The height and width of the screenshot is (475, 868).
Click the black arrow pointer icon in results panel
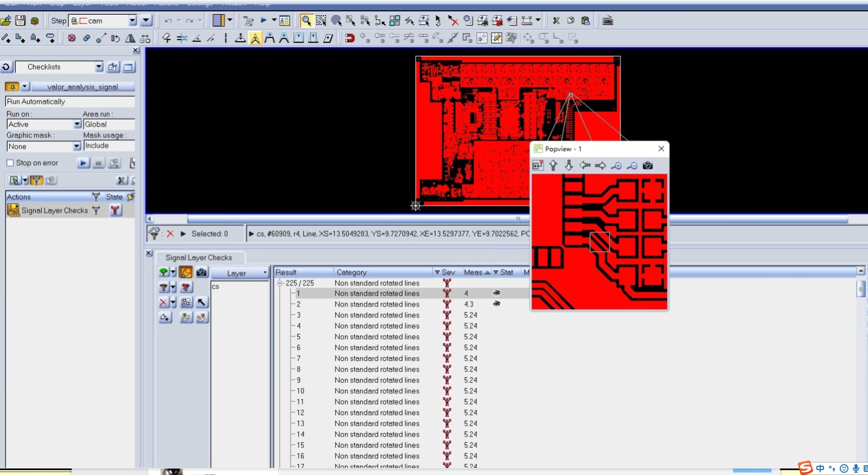[202, 303]
